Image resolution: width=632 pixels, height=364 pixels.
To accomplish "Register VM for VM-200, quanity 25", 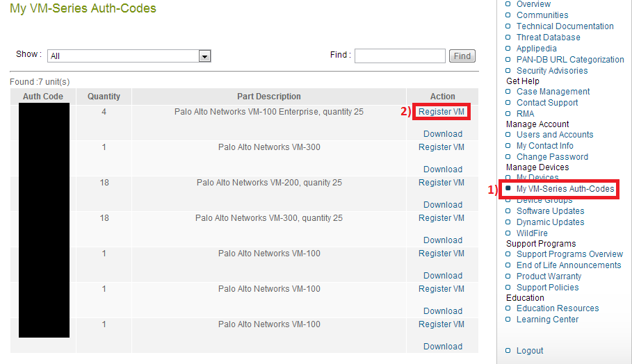I will tap(441, 183).
